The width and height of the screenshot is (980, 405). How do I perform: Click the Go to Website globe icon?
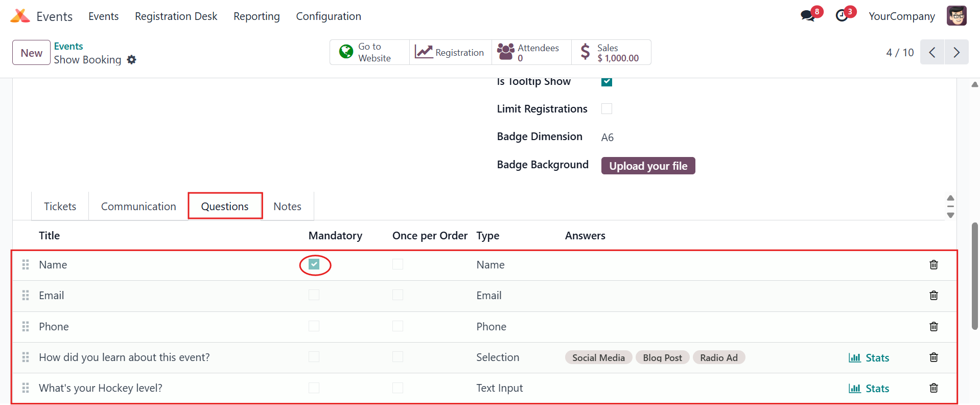[x=346, y=52]
